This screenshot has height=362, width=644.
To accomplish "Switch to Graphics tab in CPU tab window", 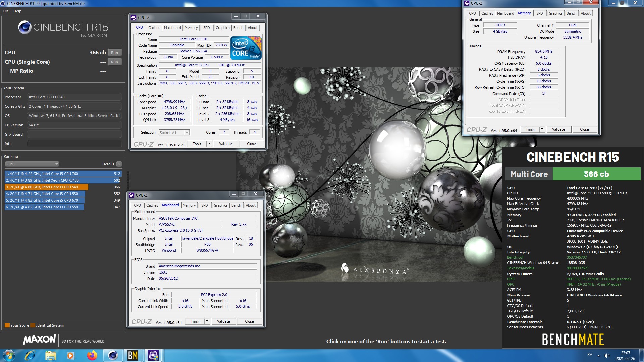I will tap(222, 28).
